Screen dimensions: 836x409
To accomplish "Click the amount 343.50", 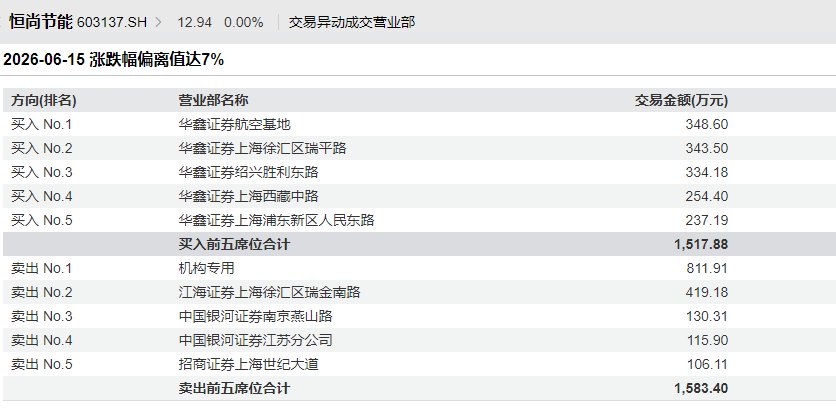I will [706, 148].
